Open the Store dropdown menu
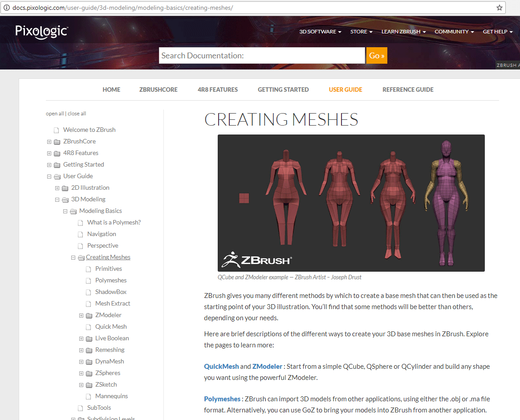 (x=361, y=32)
